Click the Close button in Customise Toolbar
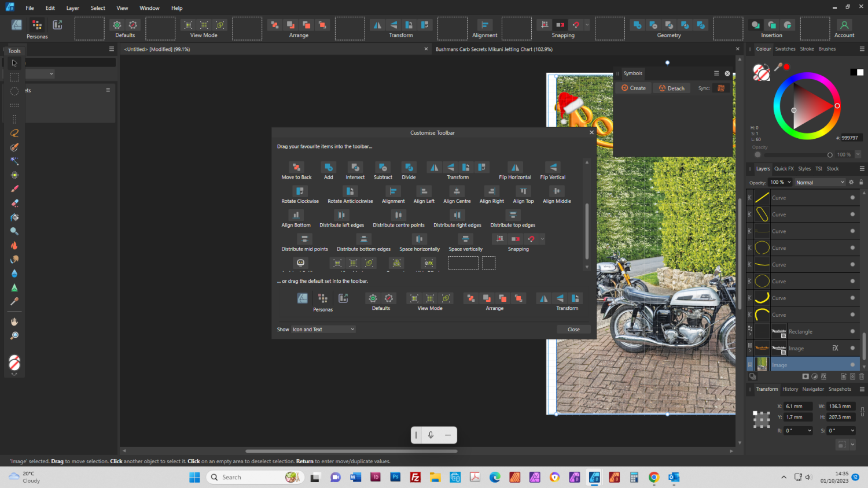This screenshot has height=488, width=868. tap(573, 329)
